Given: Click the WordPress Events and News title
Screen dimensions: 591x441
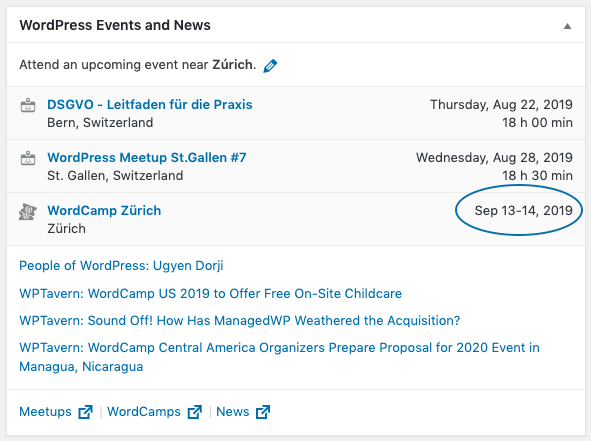Looking at the screenshot, I should pyautogui.click(x=115, y=25).
